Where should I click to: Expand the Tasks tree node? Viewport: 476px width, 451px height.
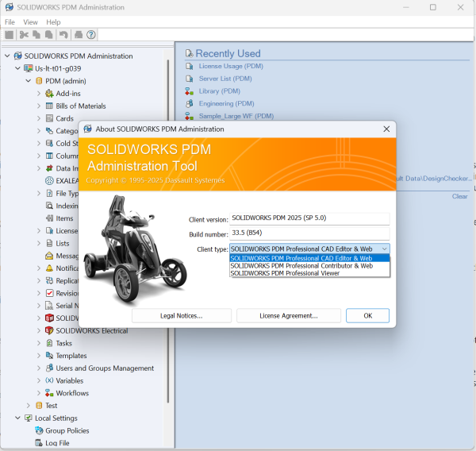pyautogui.click(x=39, y=344)
